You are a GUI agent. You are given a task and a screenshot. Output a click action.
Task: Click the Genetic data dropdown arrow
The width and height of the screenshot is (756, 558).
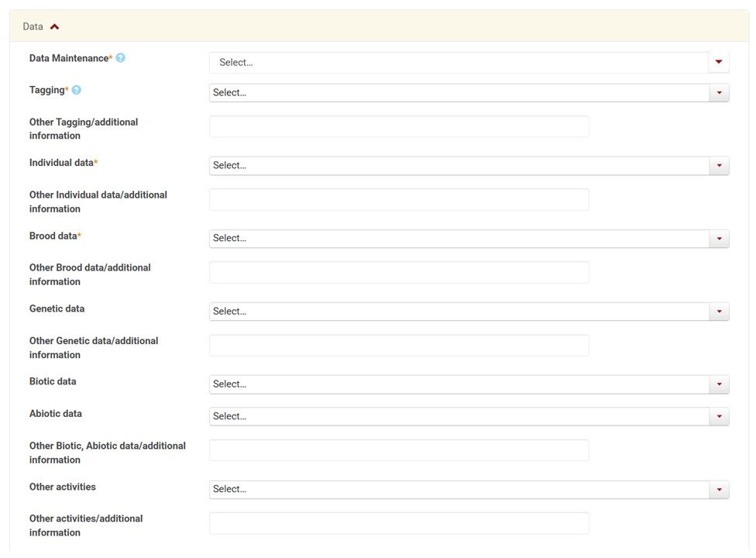coord(719,312)
